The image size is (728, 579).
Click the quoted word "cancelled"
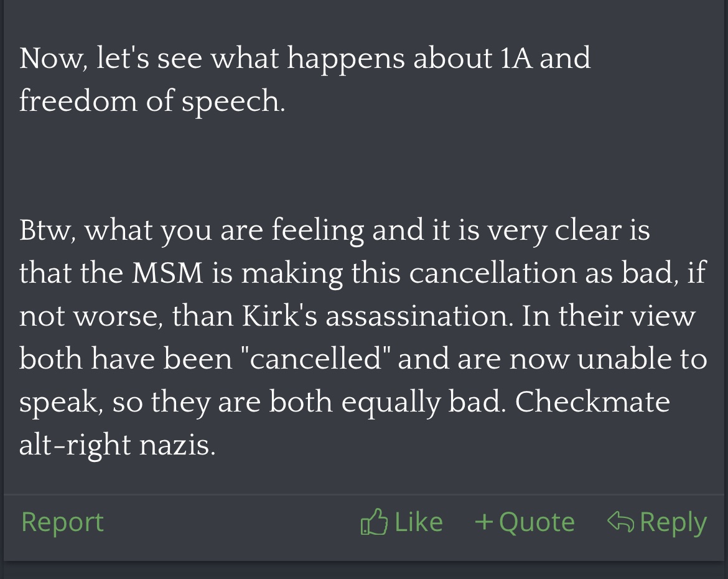(319, 359)
